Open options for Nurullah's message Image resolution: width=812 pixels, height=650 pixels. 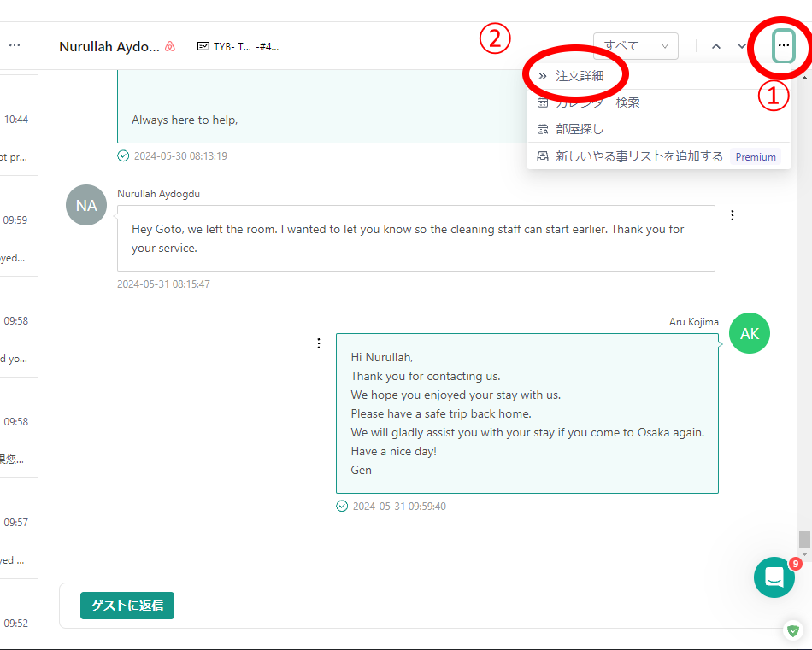(733, 215)
